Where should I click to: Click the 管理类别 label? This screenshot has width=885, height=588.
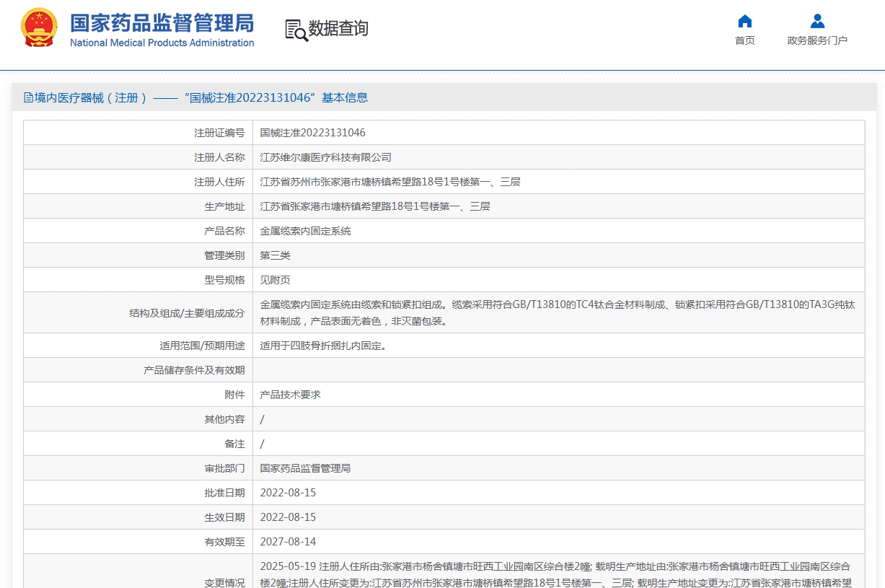click(224, 255)
